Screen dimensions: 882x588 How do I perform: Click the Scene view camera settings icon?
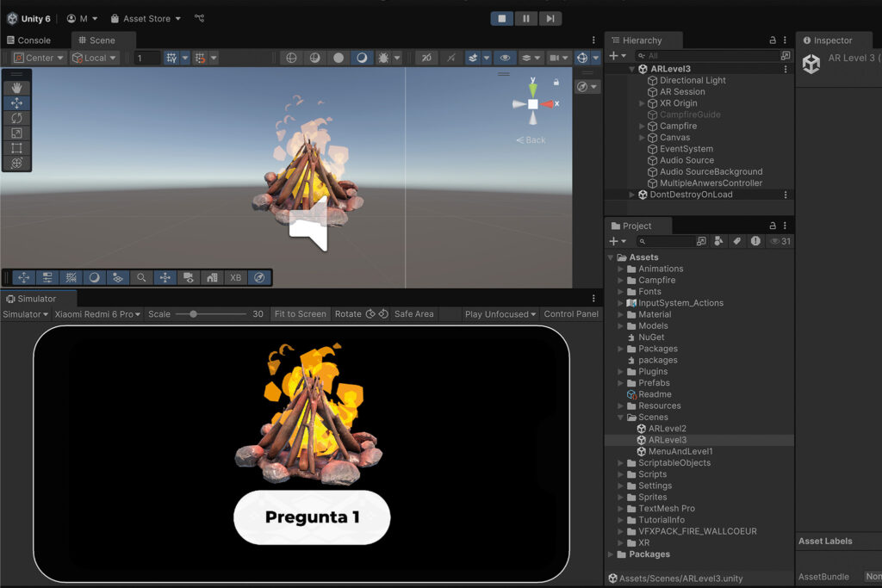556,58
